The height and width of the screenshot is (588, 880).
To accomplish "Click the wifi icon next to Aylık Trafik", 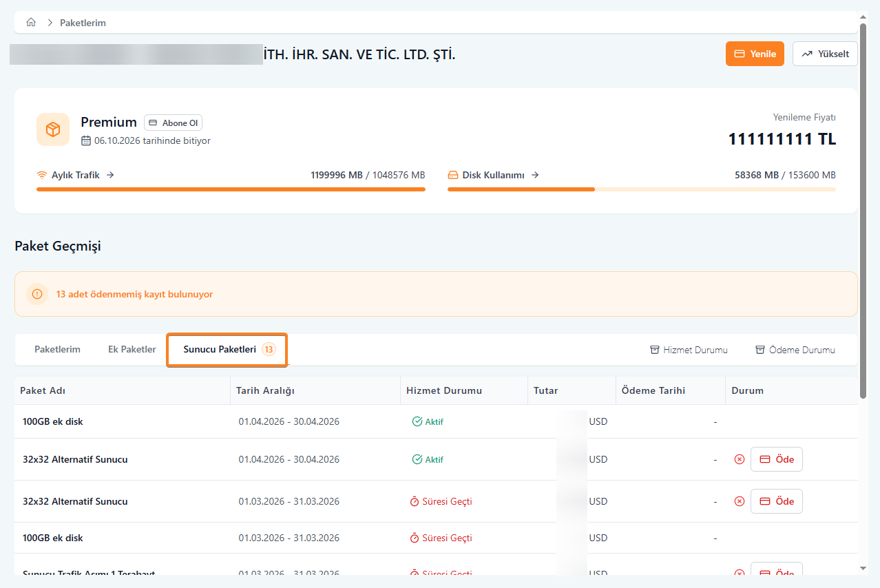I will (x=42, y=175).
